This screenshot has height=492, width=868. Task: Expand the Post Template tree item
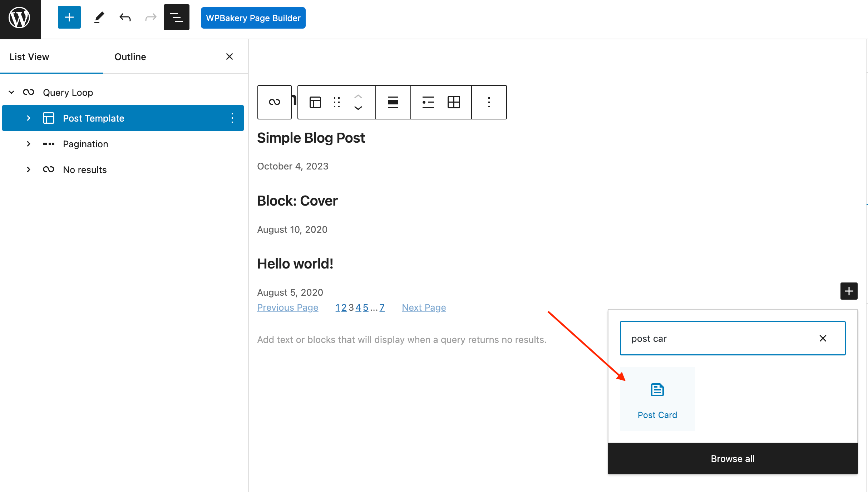29,118
